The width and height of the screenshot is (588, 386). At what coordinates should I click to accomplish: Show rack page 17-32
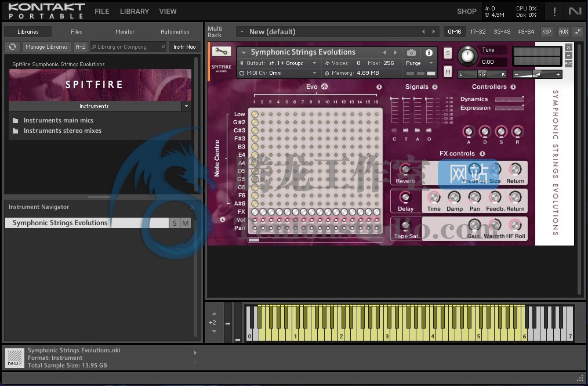click(478, 31)
